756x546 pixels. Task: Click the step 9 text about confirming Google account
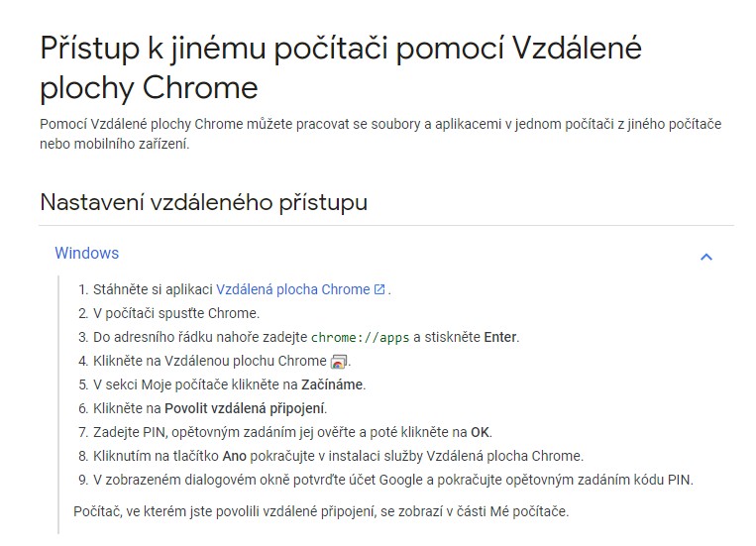[392, 480]
